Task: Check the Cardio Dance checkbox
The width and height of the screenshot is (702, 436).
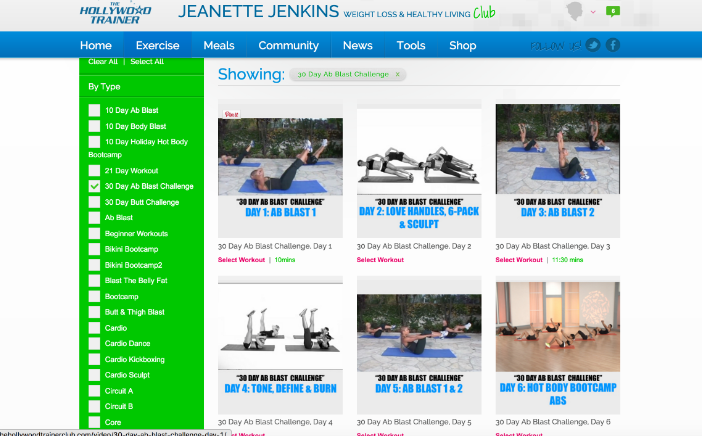Action: click(x=94, y=344)
